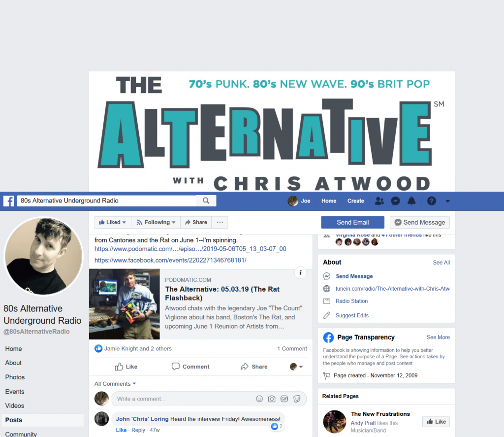504x437 pixels.
Task: Open the sticker picker icon
Action: coord(297,399)
